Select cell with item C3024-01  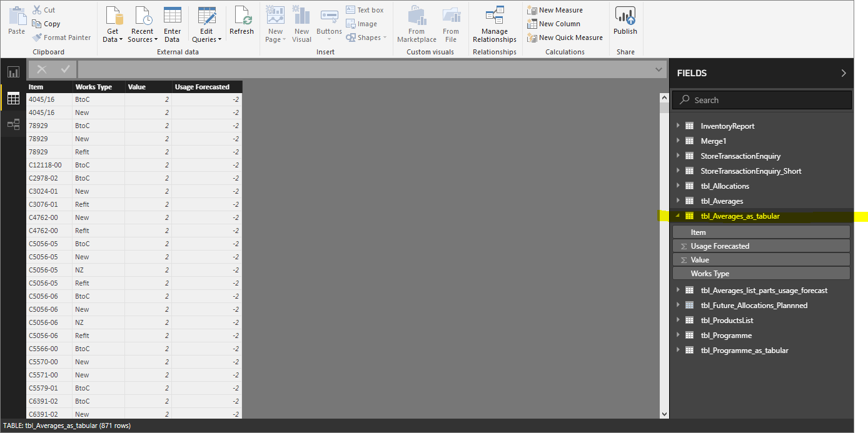[x=49, y=191]
